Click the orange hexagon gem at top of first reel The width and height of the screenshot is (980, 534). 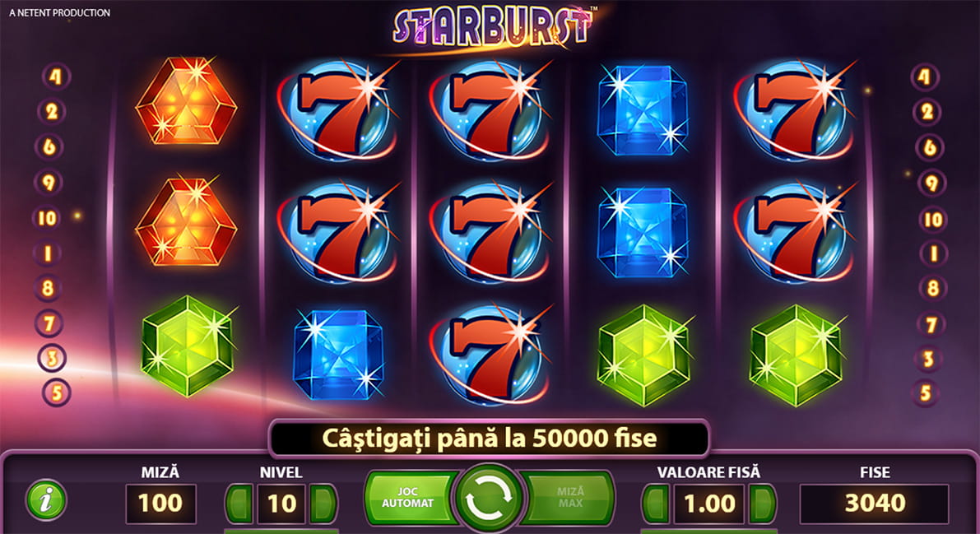click(186, 102)
